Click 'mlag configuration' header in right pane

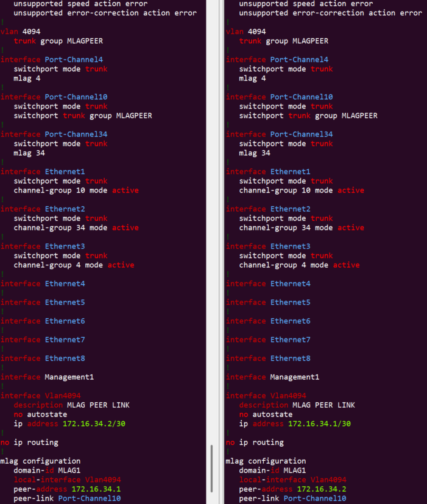tap(266, 461)
